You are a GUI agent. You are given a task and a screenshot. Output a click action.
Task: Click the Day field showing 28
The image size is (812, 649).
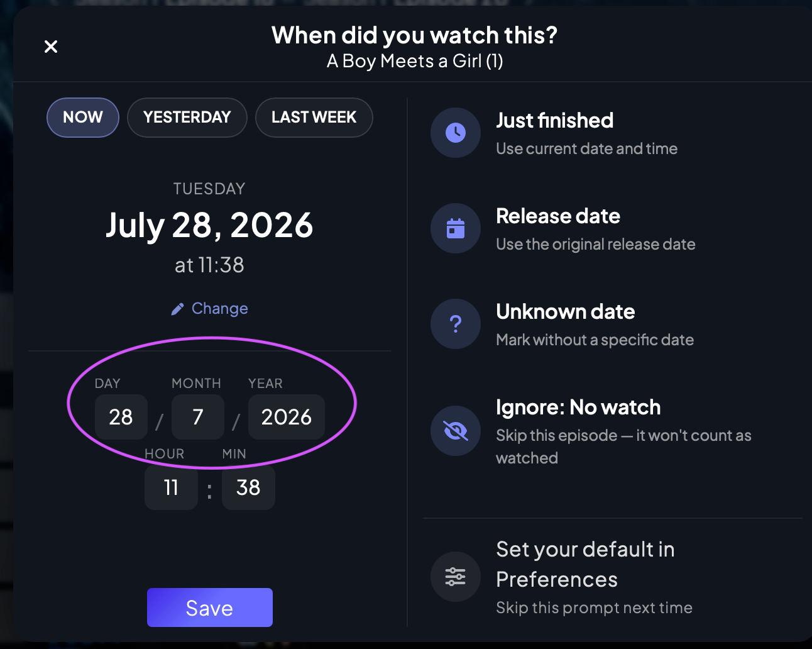click(121, 417)
